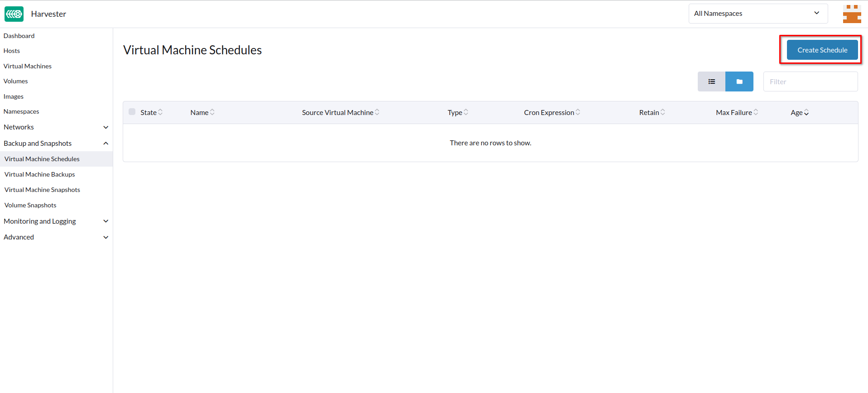Open the All Namespaces dropdown
The height and width of the screenshot is (393, 868).
(x=758, y=14)
